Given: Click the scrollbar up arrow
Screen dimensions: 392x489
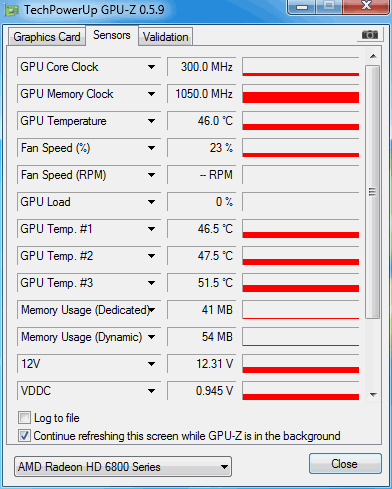Looking at the screenshot, I should (373, 56).
